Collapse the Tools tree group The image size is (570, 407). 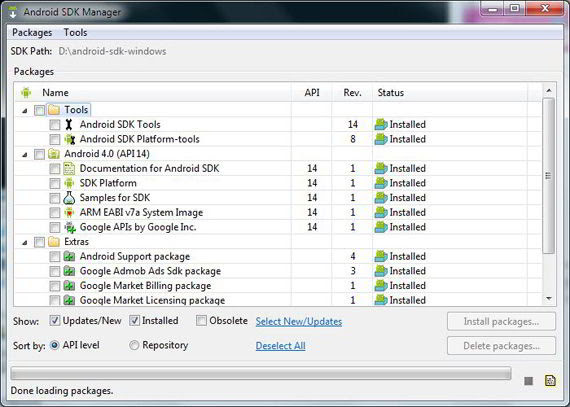(25, 110)
